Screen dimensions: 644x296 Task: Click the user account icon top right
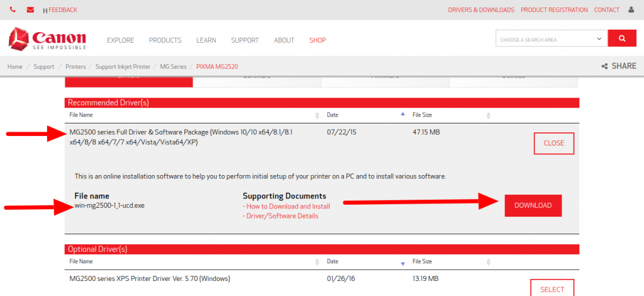click(631, 10)
